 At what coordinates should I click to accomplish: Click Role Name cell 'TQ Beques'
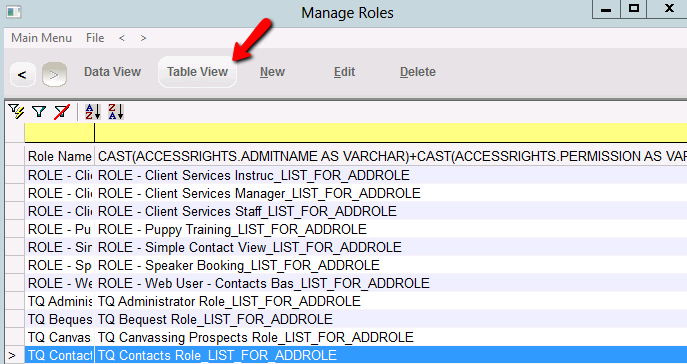(59, 319)
